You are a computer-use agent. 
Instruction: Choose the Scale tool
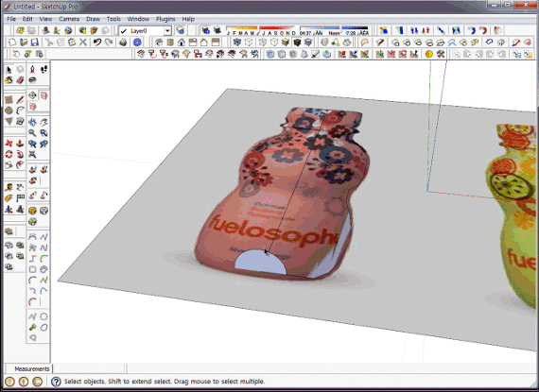[x=9, y=164]
